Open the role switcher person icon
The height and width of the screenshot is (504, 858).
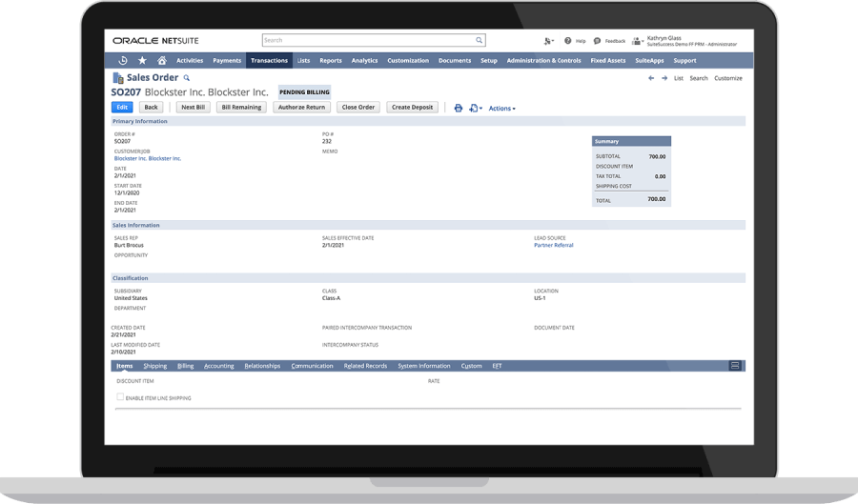pos(548,40)
